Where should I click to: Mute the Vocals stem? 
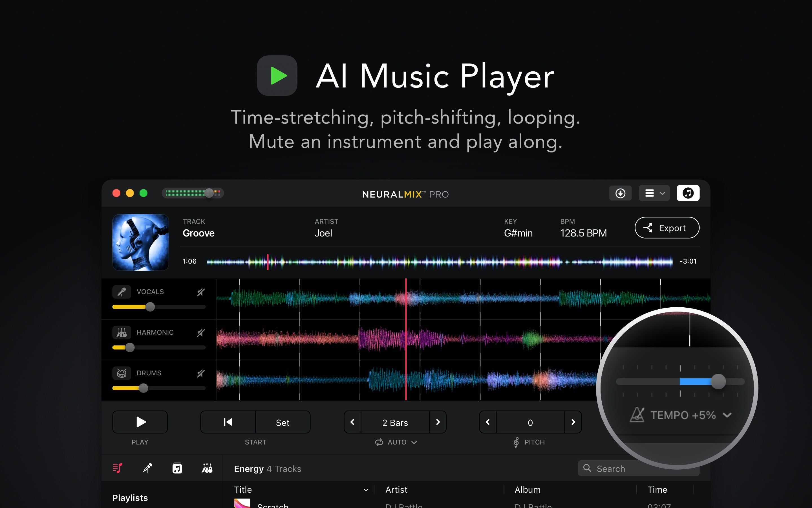point(201,292)
